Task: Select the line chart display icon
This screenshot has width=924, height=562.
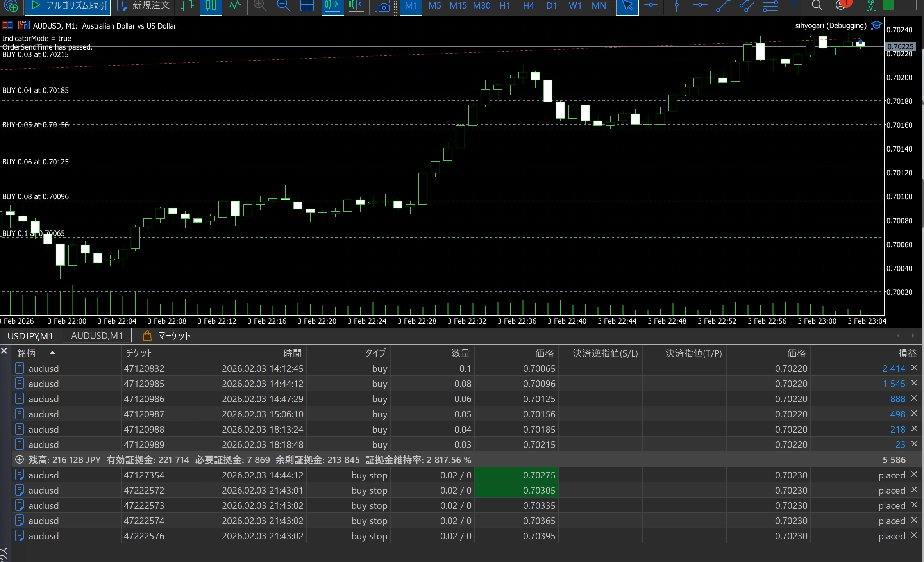Action: [x=234, y=5]
